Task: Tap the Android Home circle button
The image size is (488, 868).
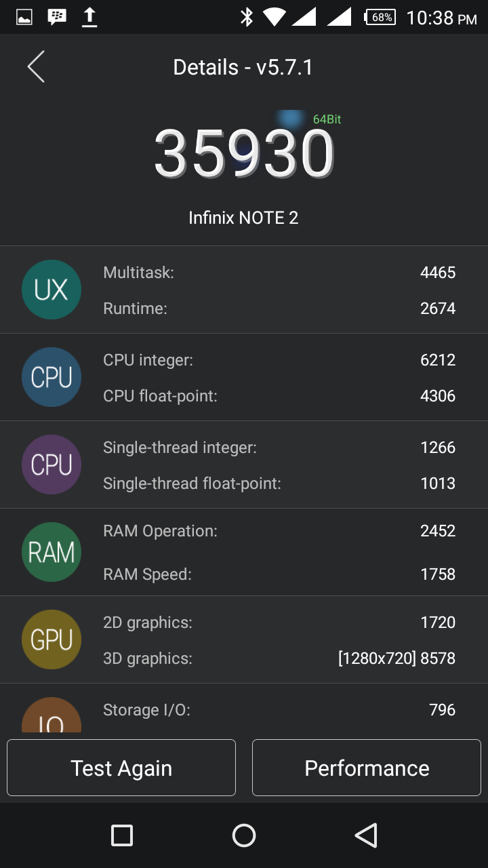Action: [x=244, y=835]
